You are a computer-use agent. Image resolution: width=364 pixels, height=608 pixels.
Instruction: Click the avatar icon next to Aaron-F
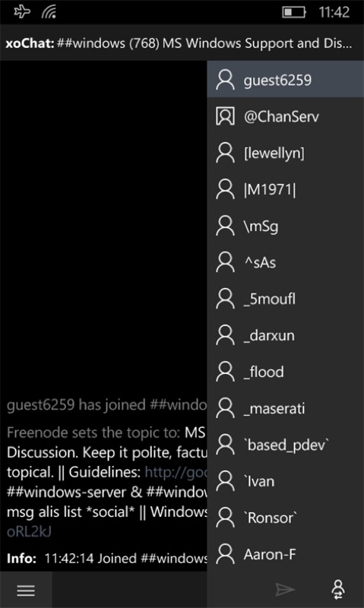coord(225,554)
